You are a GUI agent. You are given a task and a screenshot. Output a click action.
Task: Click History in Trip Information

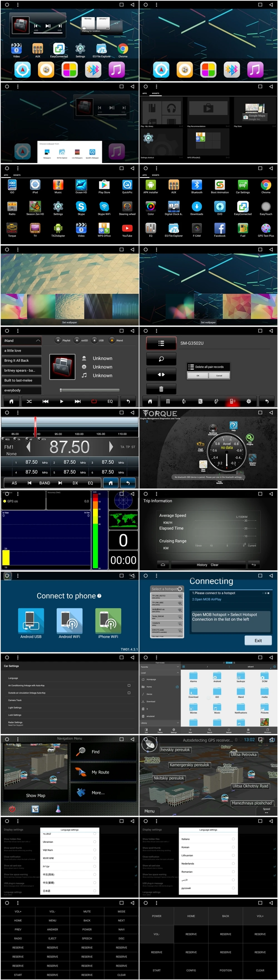[202, 564]
